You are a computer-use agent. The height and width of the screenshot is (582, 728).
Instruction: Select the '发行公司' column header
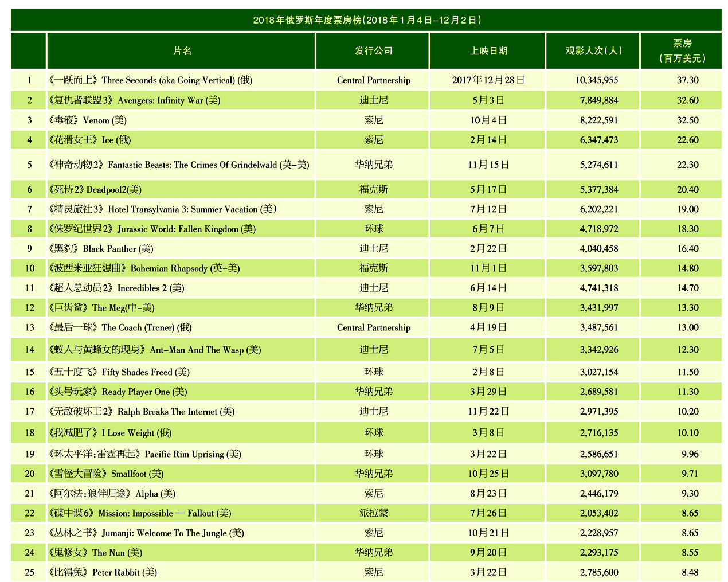(x=373, y=51)
